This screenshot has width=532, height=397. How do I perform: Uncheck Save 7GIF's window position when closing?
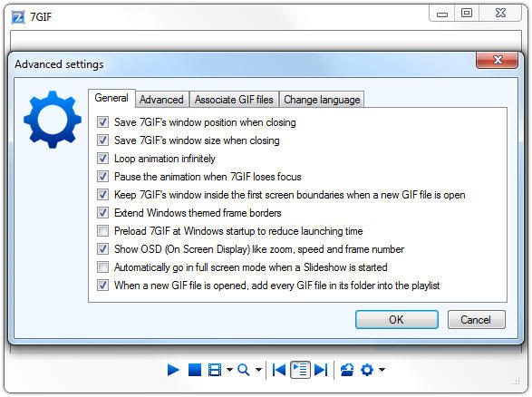point(102,121)
